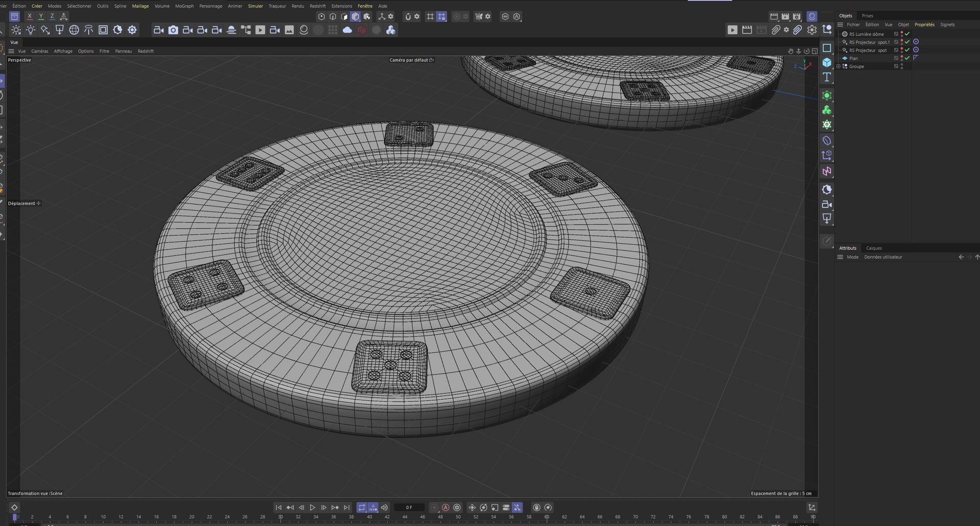This screenshot has width=980, height=526.
Task: Switch to the Prises tab
Action: tap(868, 16)
